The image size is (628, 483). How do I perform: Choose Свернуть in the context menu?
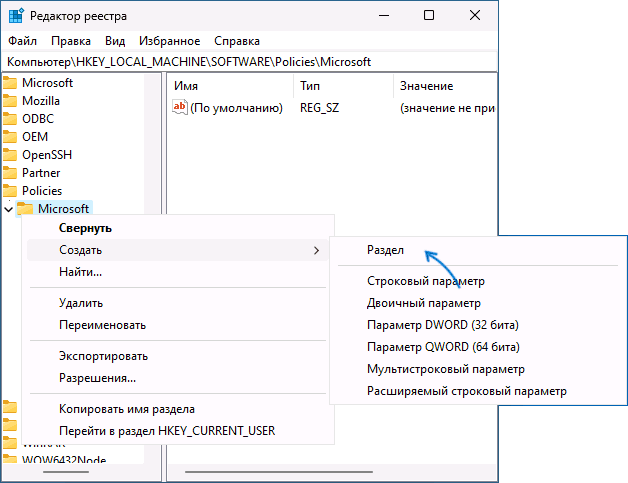pos(178,228)
